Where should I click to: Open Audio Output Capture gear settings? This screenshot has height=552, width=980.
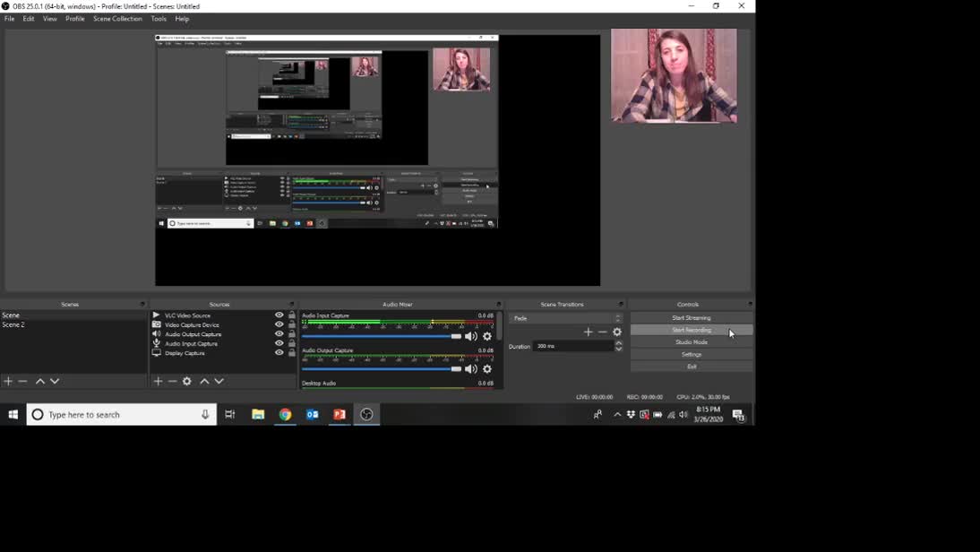tap(487, 369)
